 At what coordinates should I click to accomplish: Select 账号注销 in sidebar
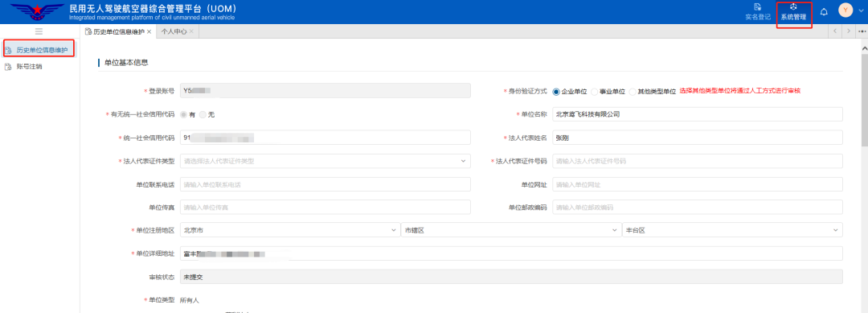29,67
